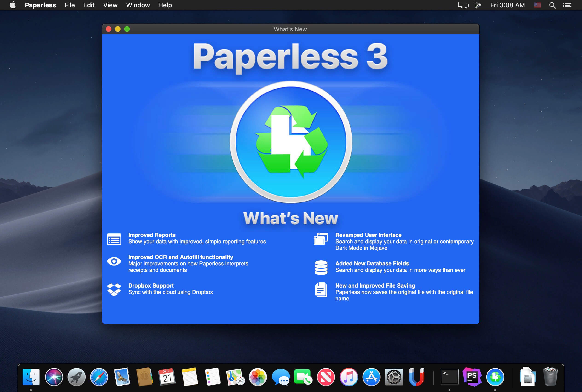Open the Apple menu
Image resolution: width=582 pixels, height=392 pixels.
coord(12,5)
